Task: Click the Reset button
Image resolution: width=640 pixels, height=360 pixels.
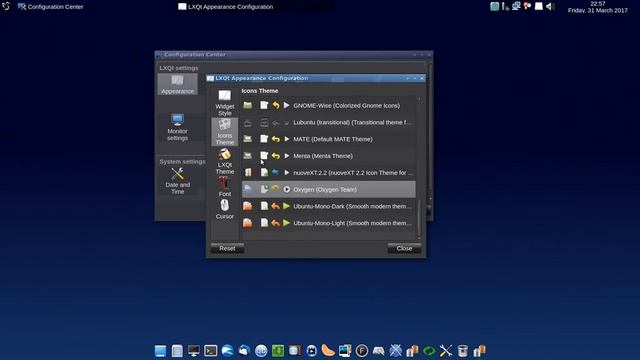Action: coord(227,248)
